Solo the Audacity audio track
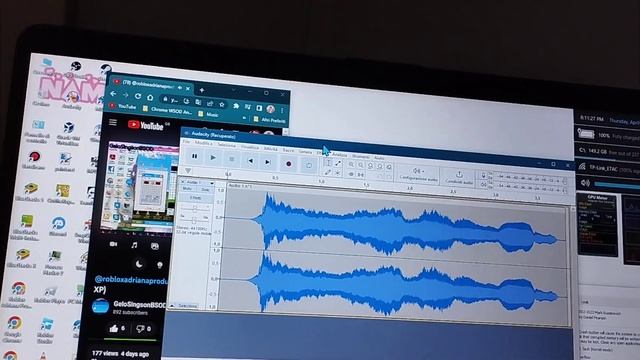Viewport: 640px width, 360px height. (205, 190)
